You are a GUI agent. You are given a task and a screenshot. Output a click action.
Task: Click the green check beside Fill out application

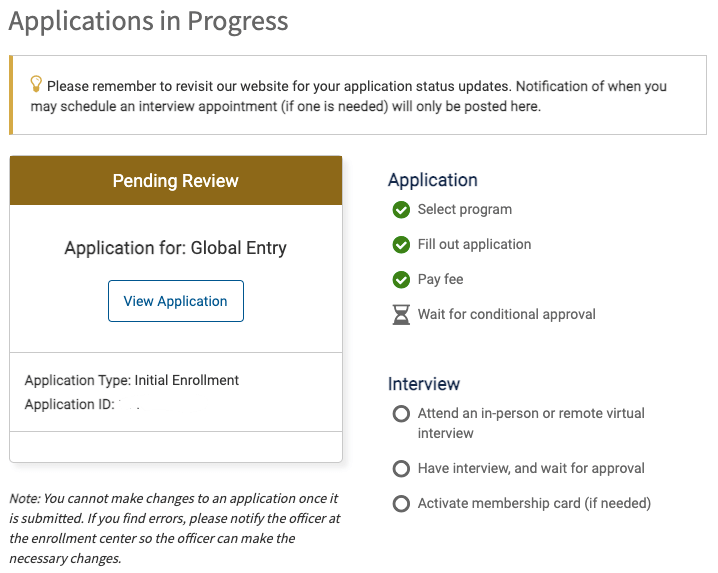(401, 245)
